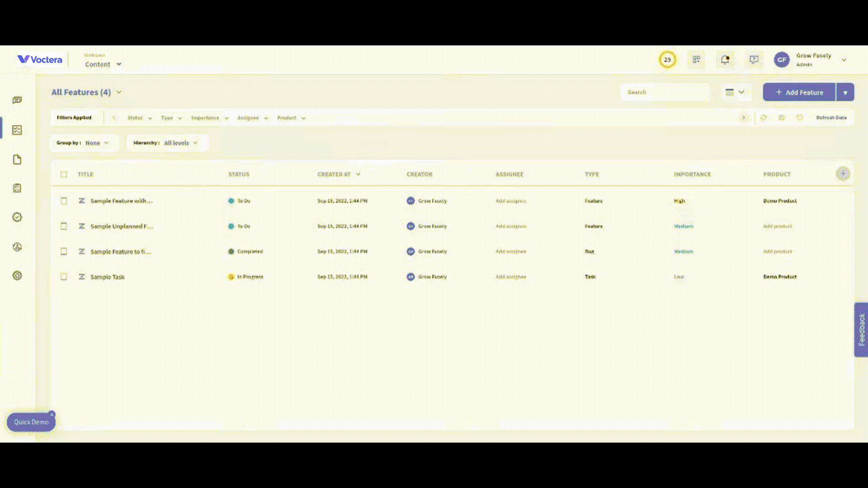868x488 pixels.
Task: Toggle the select-all checkbox in table header
Action: 64,174
